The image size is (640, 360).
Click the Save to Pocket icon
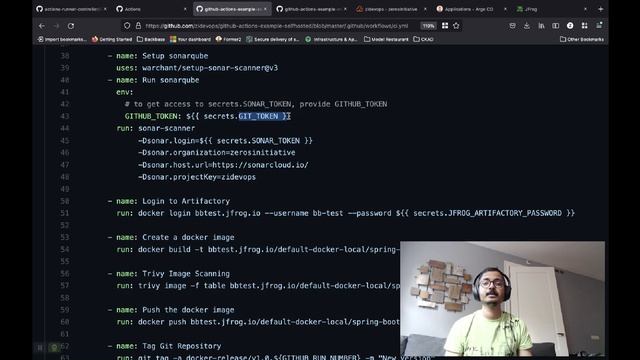pos(512,26)
